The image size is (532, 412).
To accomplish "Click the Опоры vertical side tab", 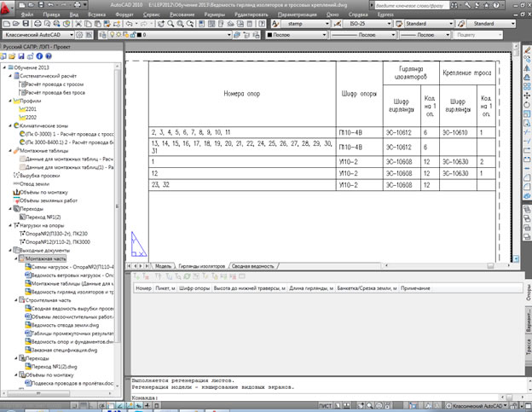I will [x=526, y=289].
